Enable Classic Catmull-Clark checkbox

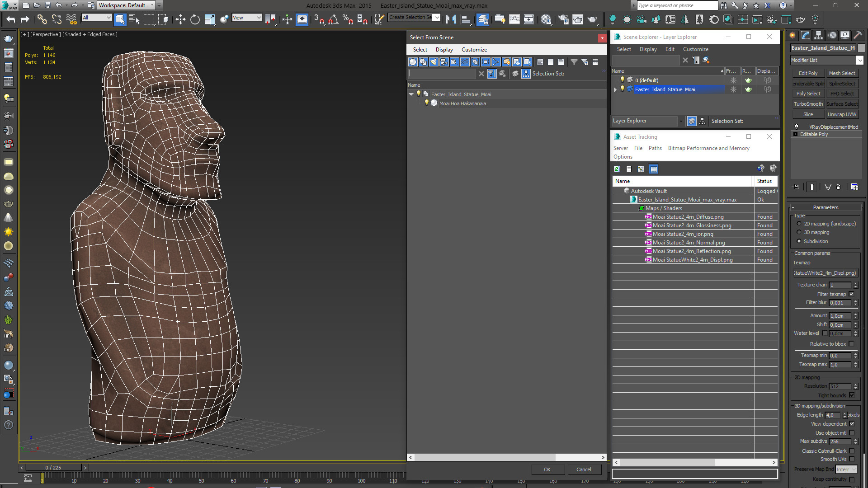(x=852, y=451)
